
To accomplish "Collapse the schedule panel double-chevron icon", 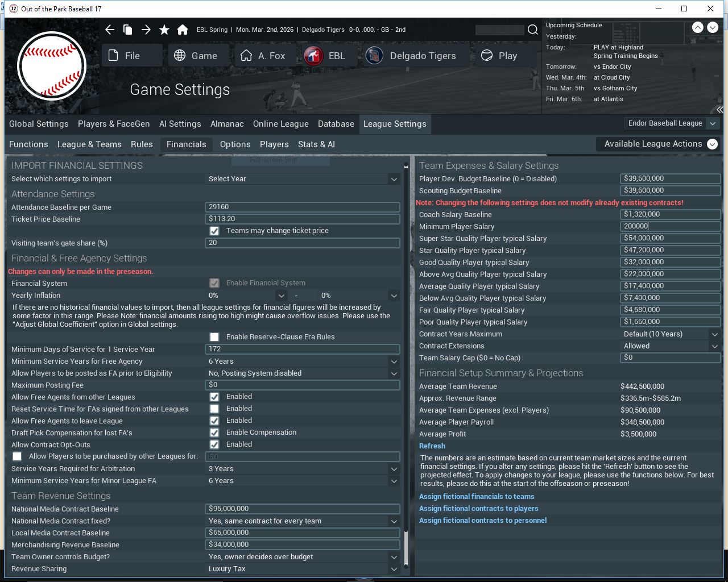I will [719, 110].
